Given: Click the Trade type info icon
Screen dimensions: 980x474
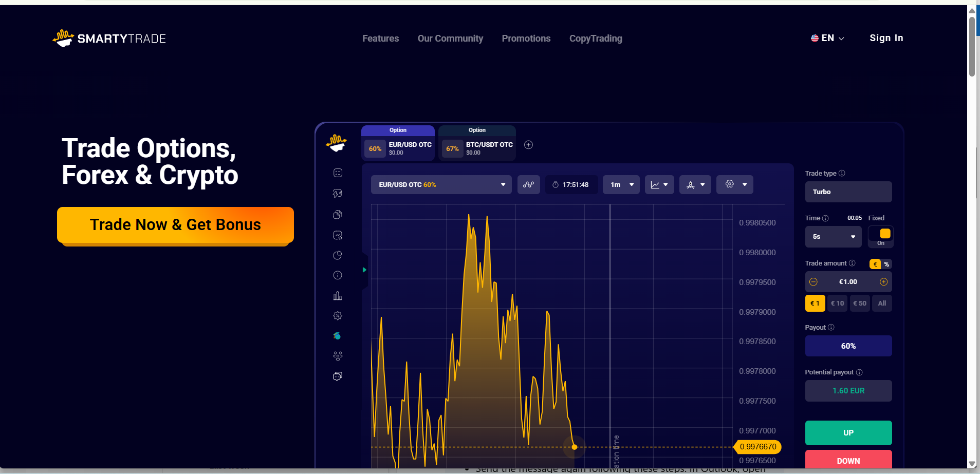Looking at the screenshot, I should click(x=842, y=173).
